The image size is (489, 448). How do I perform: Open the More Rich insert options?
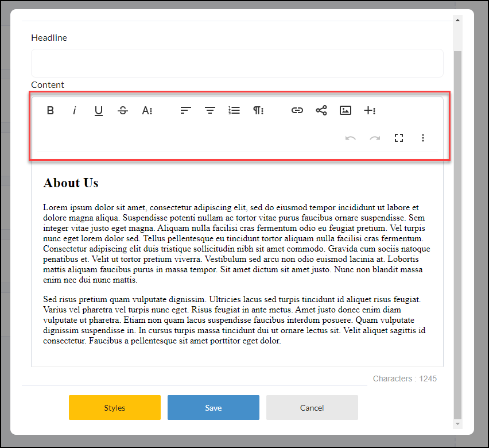tap(370, 110)
